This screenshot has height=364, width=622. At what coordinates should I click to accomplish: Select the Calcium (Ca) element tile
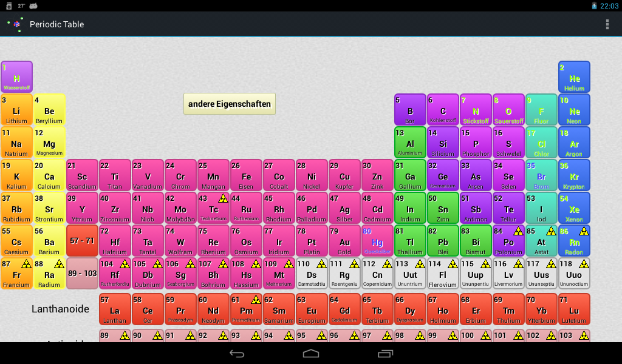(x=49, y=175)
